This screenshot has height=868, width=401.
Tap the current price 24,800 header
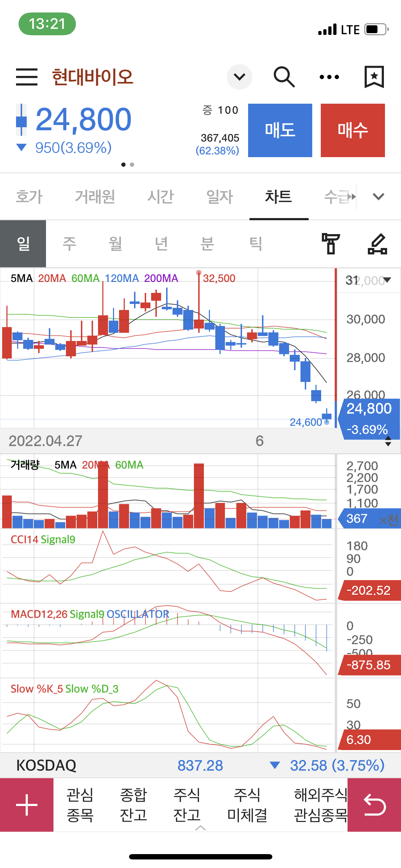[83, 120]
